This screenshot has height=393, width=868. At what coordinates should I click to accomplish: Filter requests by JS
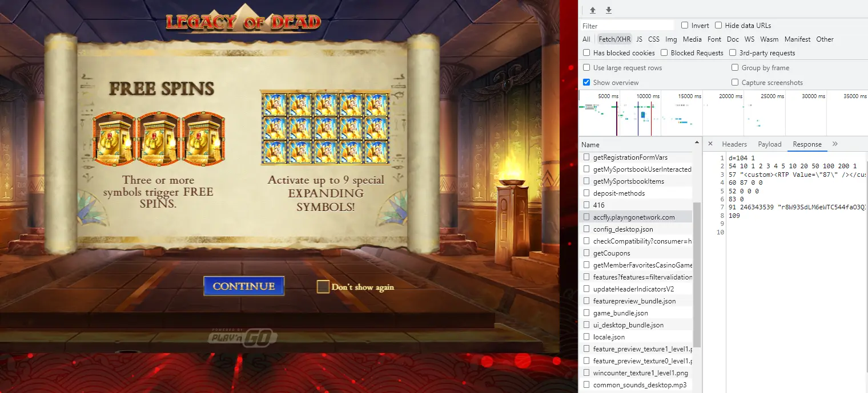[639, 39]
